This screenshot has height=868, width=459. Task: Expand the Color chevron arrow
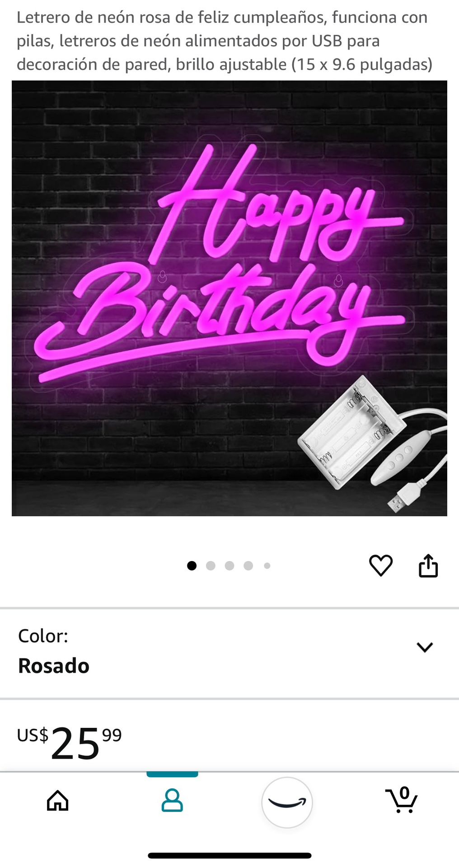pos(425,647)
